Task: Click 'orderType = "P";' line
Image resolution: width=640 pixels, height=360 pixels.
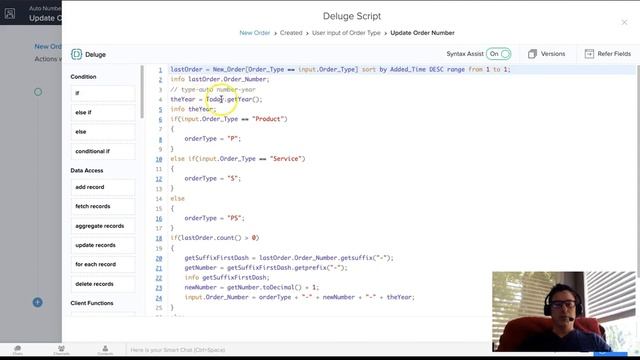Action: pyautogui.click(x=213, y=139)
